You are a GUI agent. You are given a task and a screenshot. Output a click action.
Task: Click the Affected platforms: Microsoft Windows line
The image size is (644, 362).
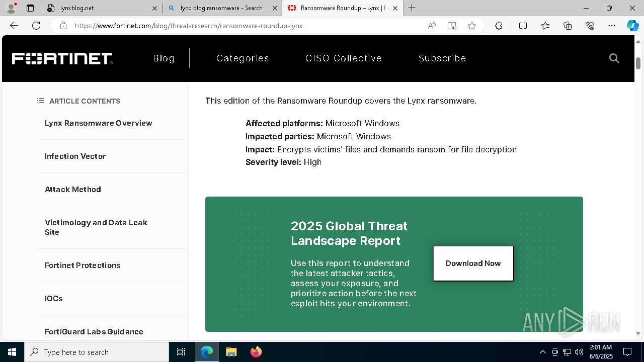click(x=323, y=123)
